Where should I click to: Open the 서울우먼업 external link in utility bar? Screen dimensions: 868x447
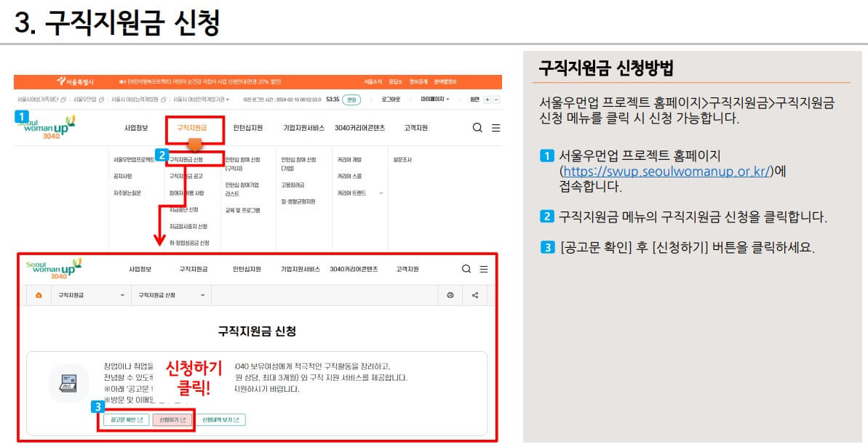click(89, 100)
